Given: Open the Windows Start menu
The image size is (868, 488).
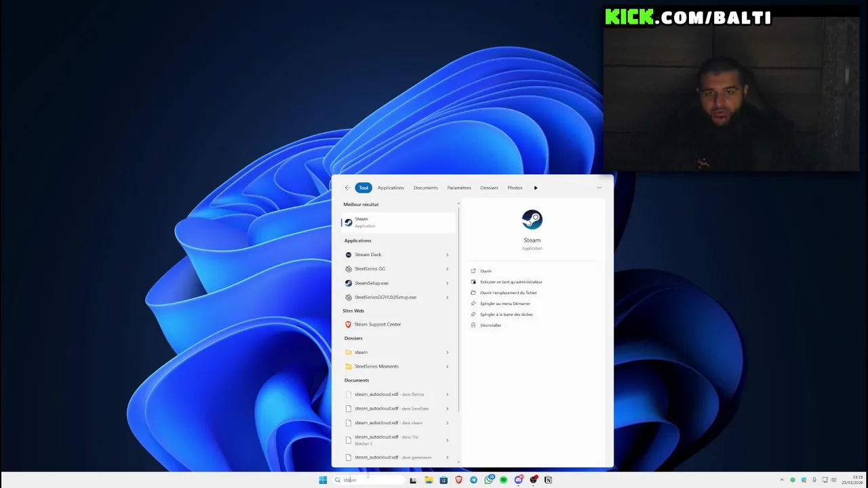Looking at the screenshot, I should (x=323, y=480).
